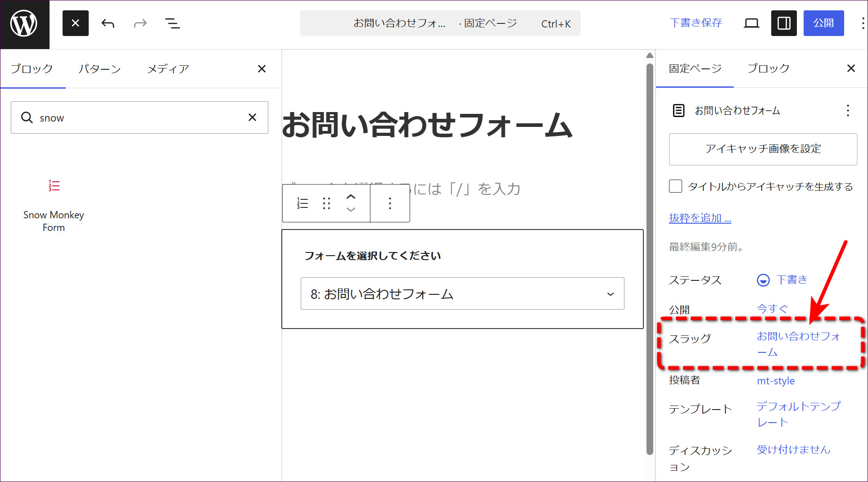Click the drag handle in the block toolbar
The width and height of the screenshot is (868, 482).
pos(327,203)
